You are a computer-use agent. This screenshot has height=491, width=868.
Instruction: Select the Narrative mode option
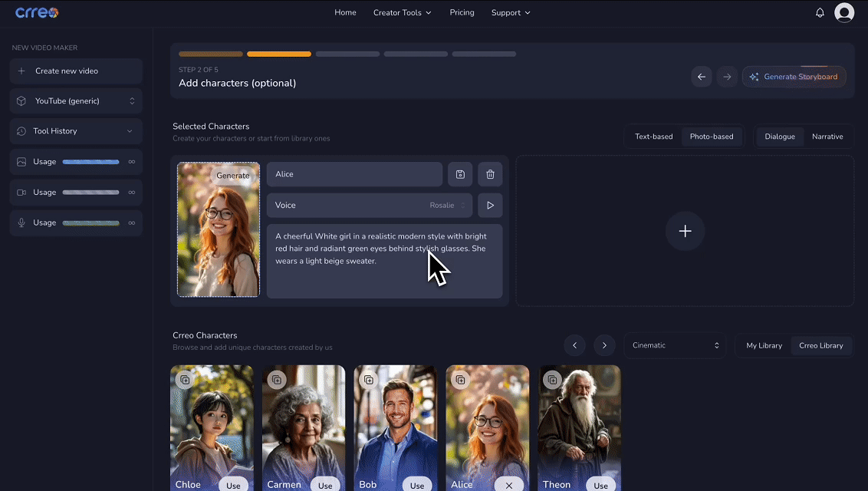[x=827, y=137]
